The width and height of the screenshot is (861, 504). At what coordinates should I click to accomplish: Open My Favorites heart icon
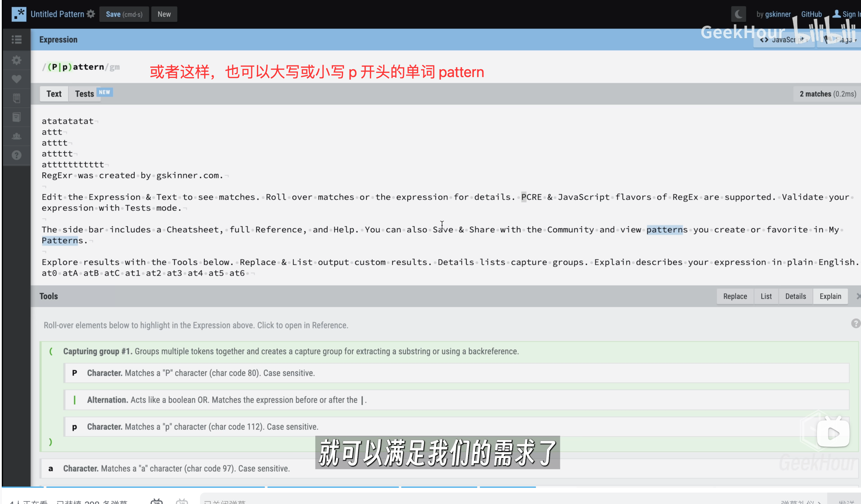[16, 79]
